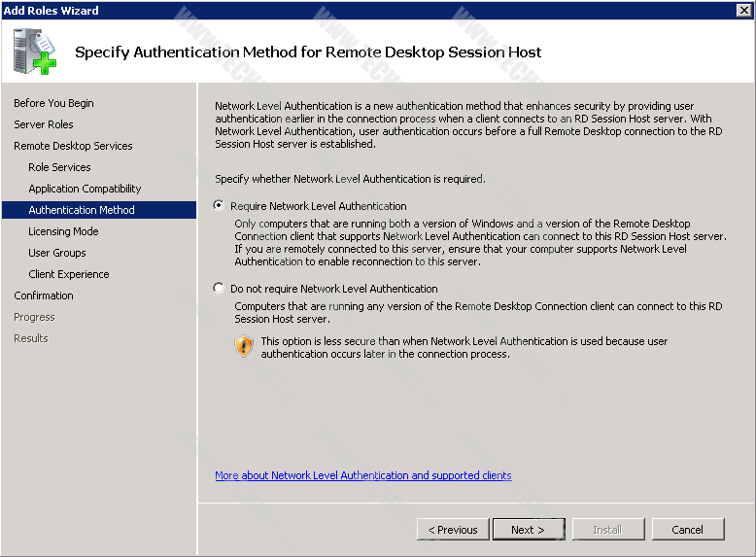The image size is (756, 557).
Task: Select Require Network Level Authentication option
Action: (219, 206)
